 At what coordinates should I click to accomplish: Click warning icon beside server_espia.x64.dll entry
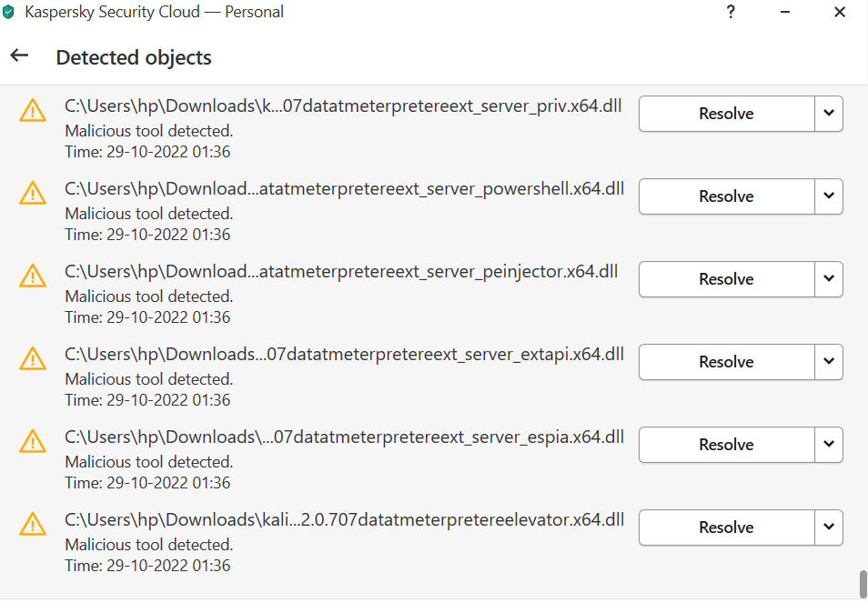point(33,441)
